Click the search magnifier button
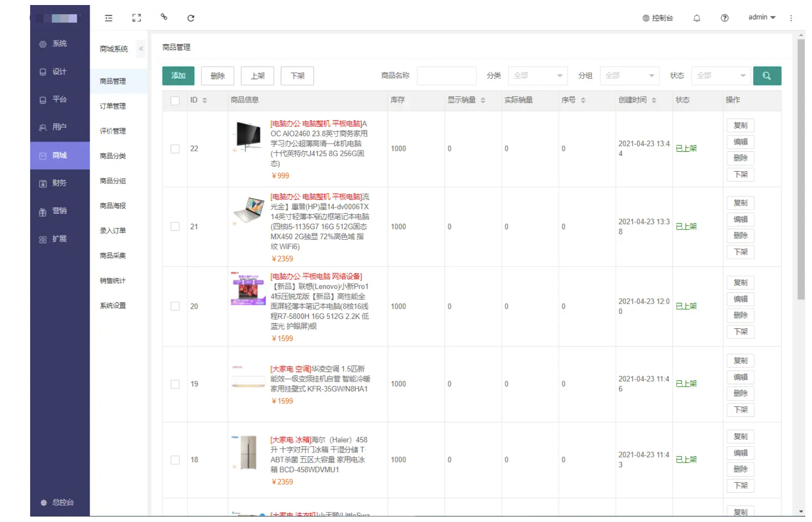This screenshot has height=522, width=812. tap(767, 76)
